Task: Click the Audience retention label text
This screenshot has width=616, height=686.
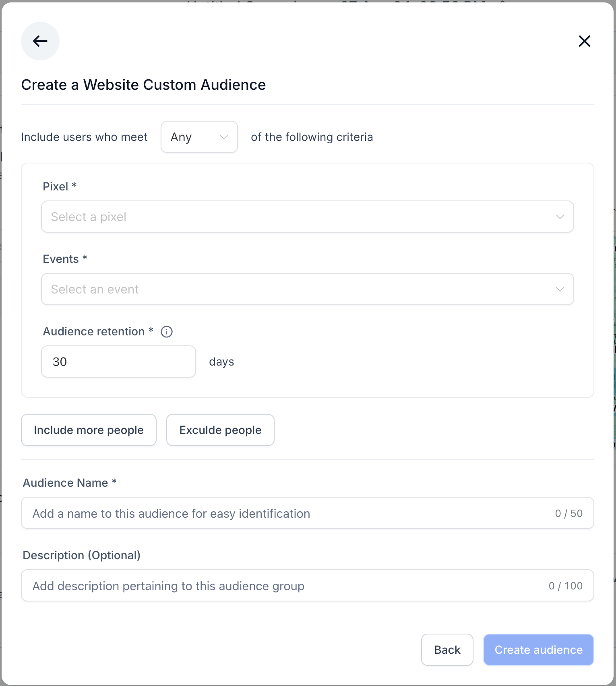Action: point(94,332)
